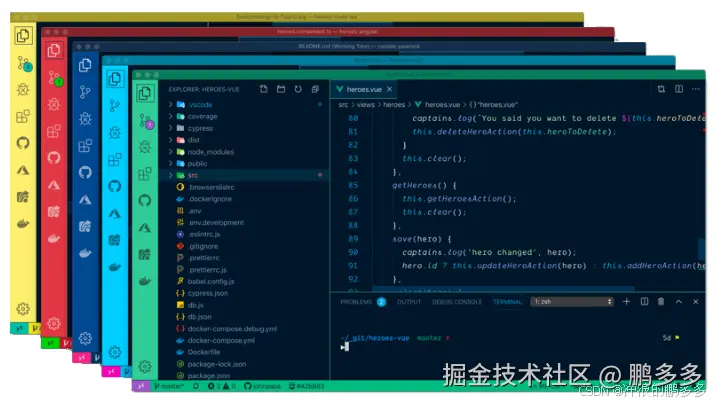The height and width of the screenshot is (404, 718).
Task: Open the package.json file
Action: [209, 375]
